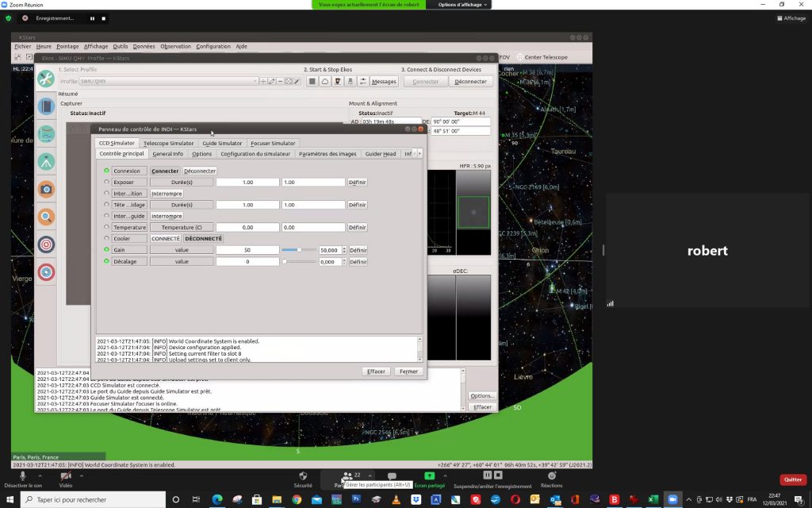Open the Ekos setup wrench module
The image size is (812, 508).
(46, 79)
